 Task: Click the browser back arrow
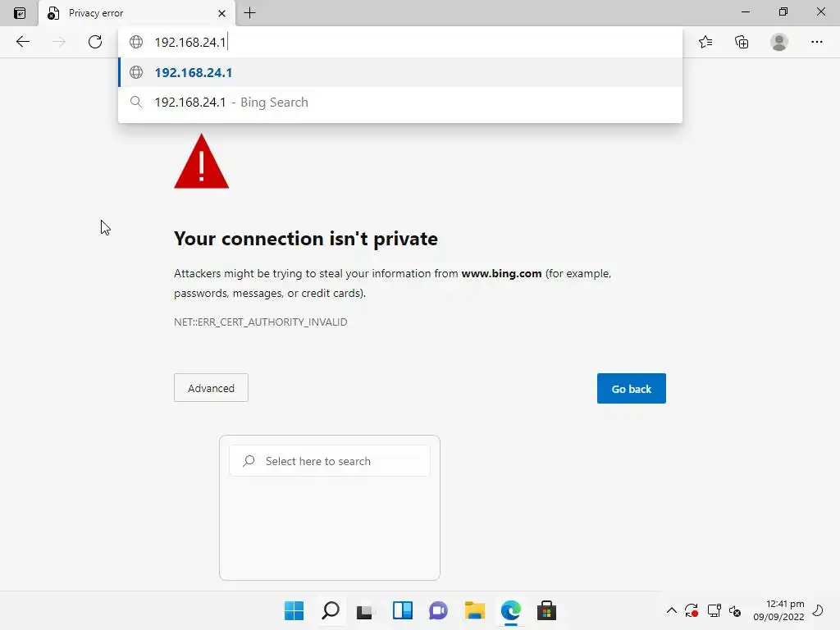(22, 42)
